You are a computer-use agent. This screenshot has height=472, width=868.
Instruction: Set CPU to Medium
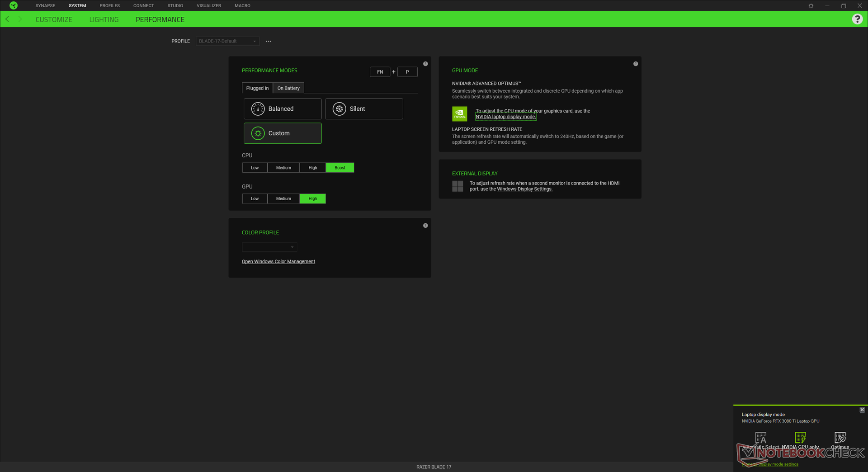click(283, 168)
